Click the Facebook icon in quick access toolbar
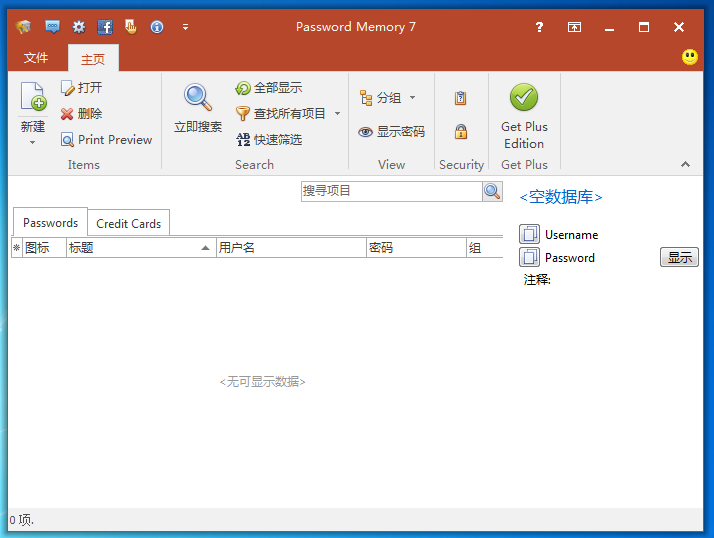Viewport: 714px width, 538px height. coord(105,27)
